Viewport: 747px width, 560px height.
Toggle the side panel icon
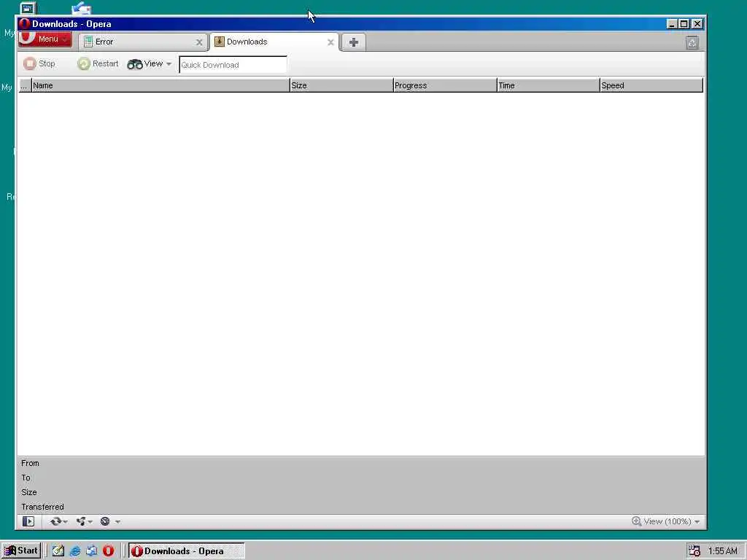28,521
